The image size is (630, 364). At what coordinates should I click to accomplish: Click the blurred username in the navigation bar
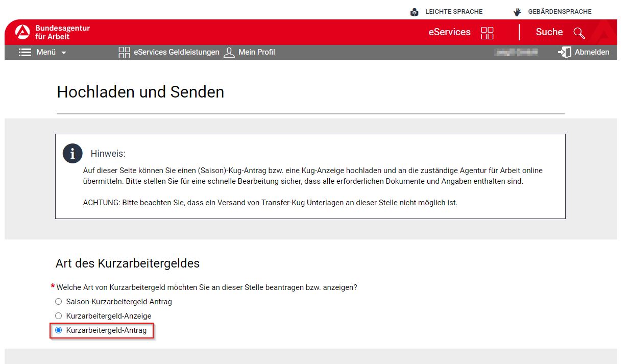(516, 52)
